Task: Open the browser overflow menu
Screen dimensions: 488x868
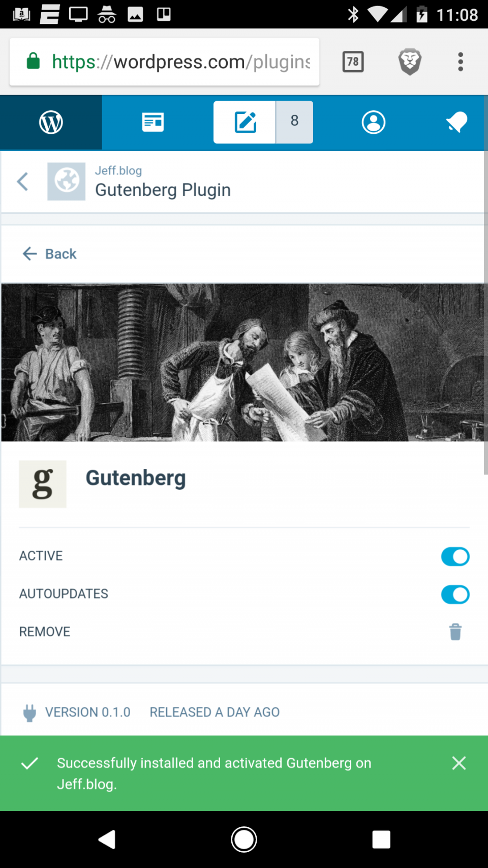Action: tap(460, 62)
